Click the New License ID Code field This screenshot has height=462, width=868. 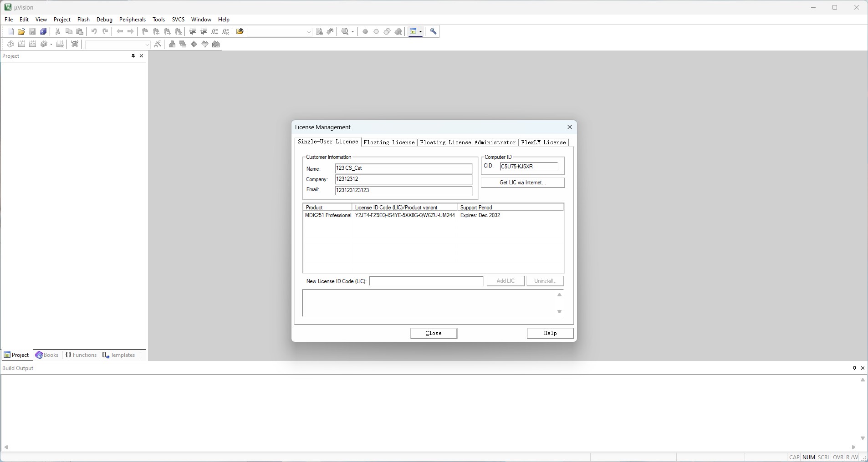coord(426,281)
